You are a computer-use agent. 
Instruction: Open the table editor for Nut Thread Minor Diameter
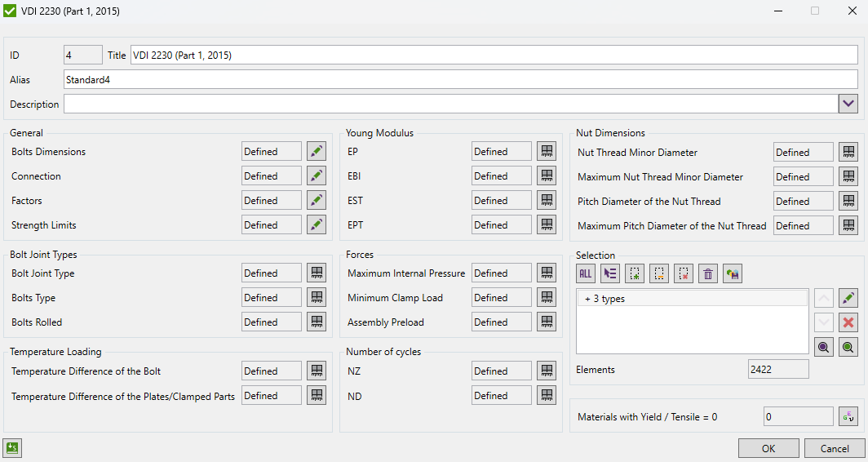point(848,153)
